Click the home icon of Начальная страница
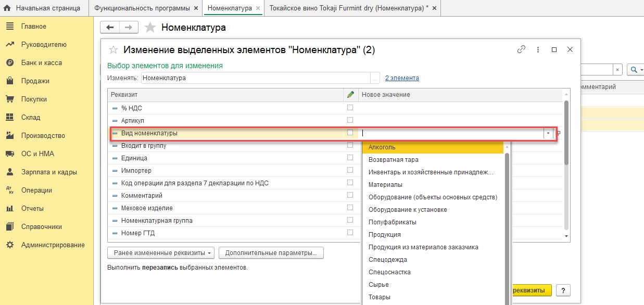 click(7, 8)
